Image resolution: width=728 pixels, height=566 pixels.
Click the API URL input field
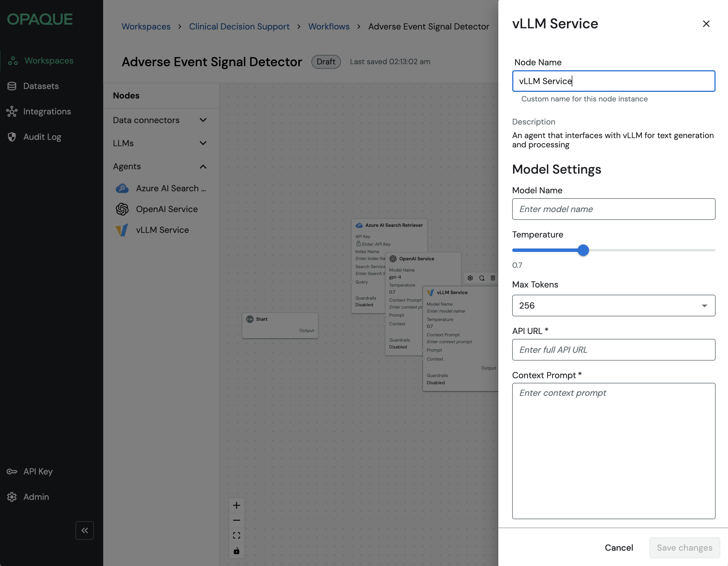point(613,350)
